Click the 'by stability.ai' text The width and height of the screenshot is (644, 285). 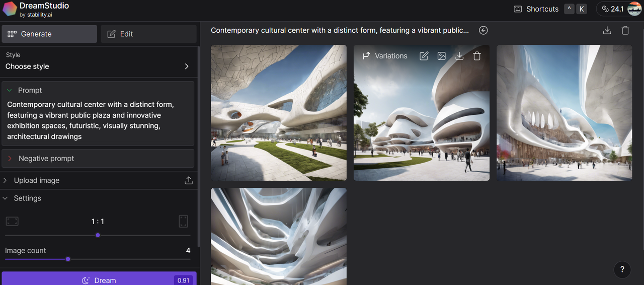[x=35, y=15]
